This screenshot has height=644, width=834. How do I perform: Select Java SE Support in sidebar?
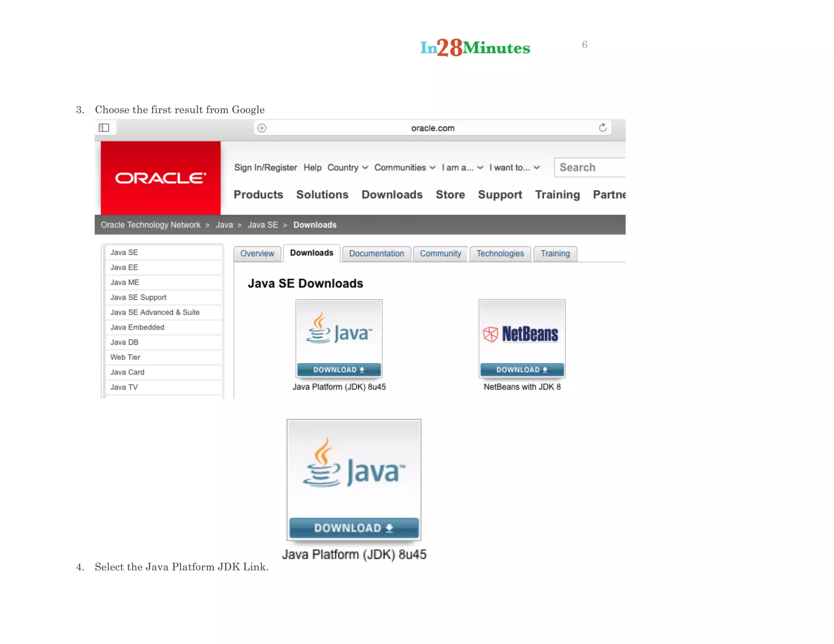163,298
